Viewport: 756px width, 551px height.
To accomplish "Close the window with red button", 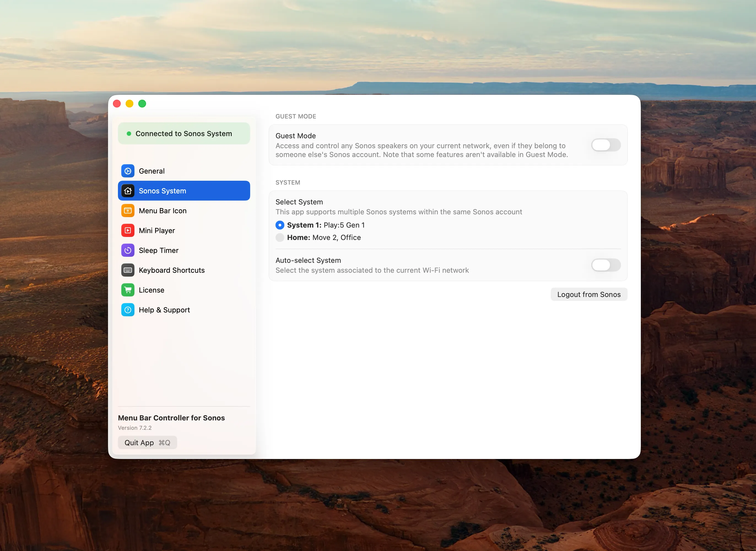I will 117,104.
